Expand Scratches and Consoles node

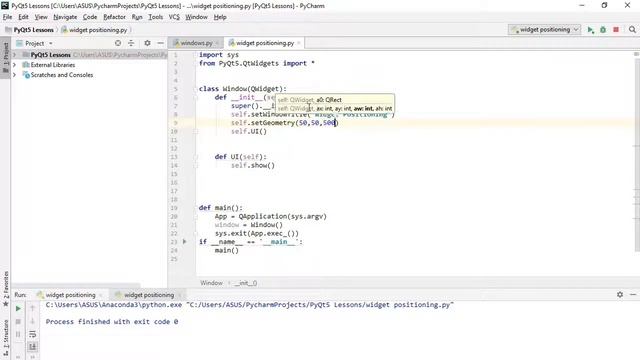coord(15,75)
